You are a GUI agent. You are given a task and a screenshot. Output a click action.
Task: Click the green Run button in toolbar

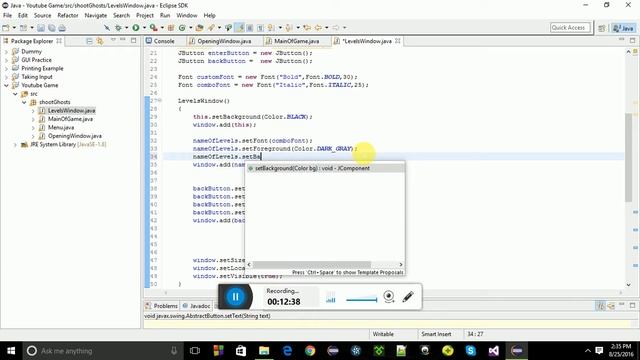tap(136, 28)
